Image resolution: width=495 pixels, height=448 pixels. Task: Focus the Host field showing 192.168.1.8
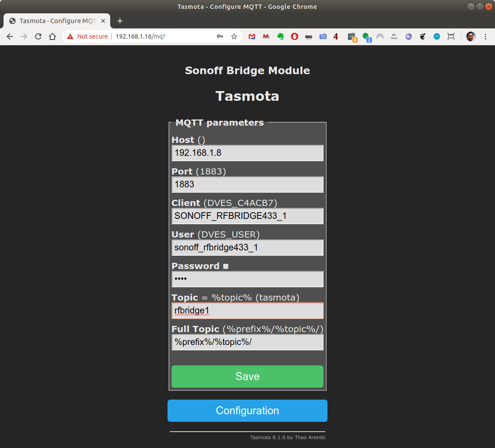click(x=247, y=153)
